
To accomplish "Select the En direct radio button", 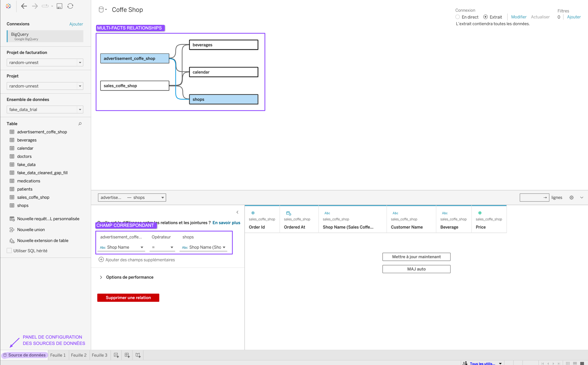I will pyautogui.click(x=458, y=17).
